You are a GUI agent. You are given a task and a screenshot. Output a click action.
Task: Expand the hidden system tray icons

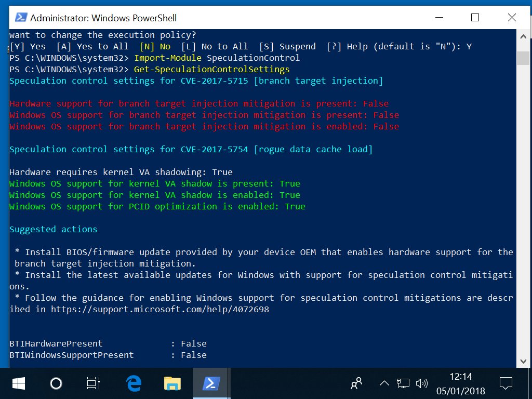[384, 383]
